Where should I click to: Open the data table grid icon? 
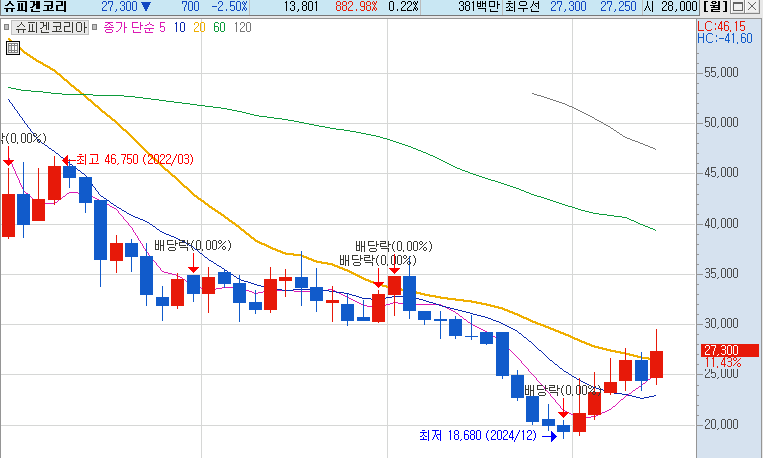pos(13,48)
